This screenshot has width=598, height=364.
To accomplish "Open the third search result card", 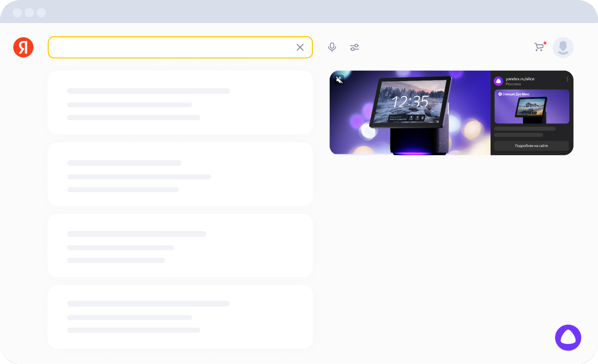I will click(180, 245).
